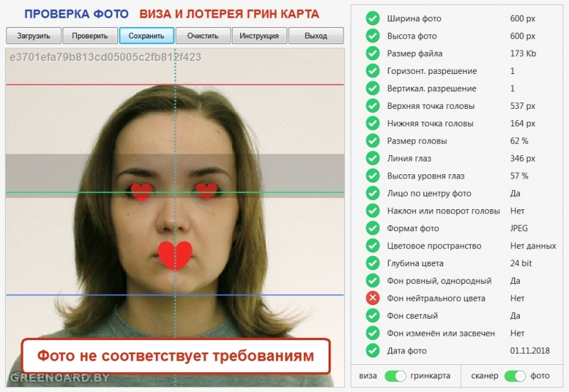
Task: Click the loaded portrait photo preview
Action: (x=175, y=218)
